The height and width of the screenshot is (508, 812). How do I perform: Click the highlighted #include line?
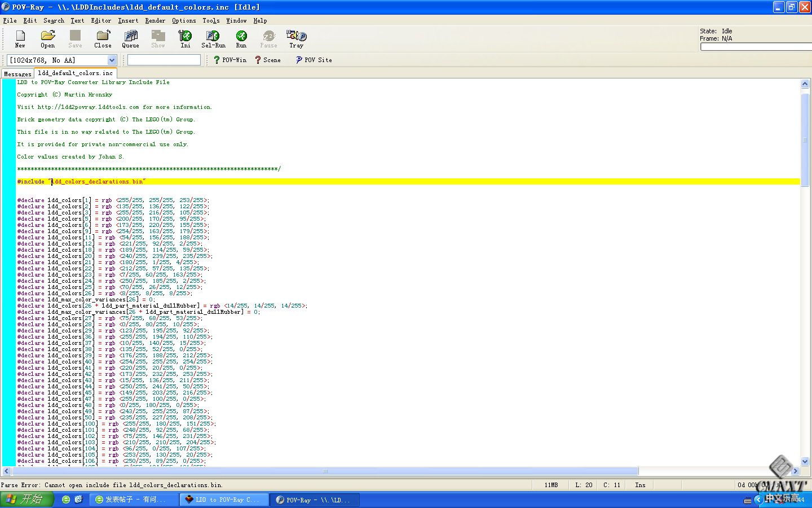408,182
